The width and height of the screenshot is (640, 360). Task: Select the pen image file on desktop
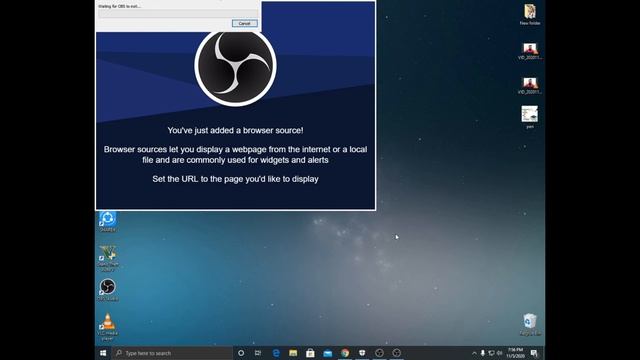pyautogui.click(x=530, y=117)
